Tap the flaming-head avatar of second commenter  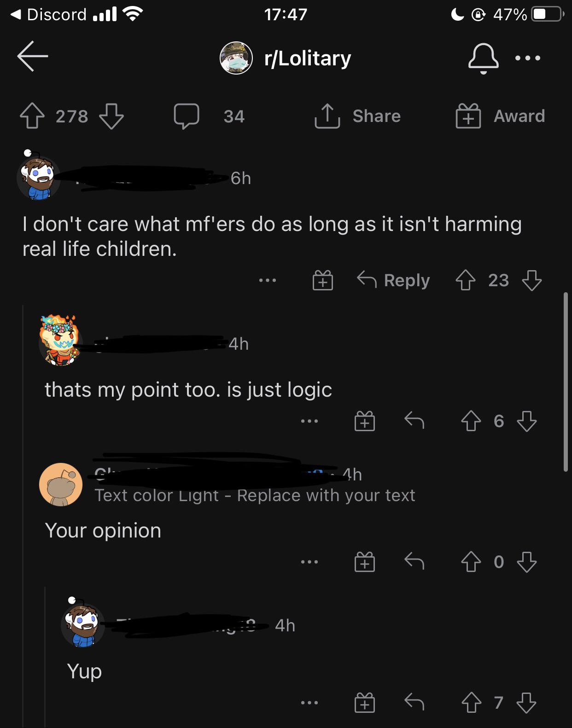59,341
